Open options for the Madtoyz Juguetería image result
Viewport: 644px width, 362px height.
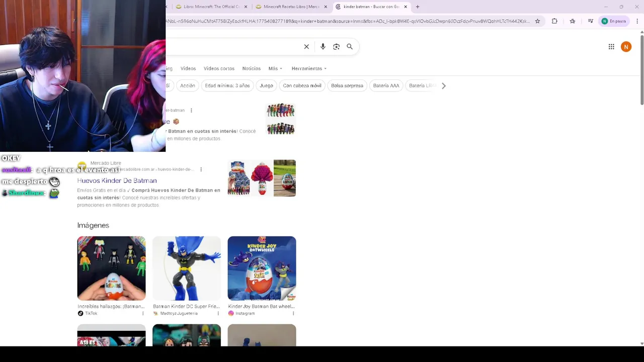coord(218,313)
